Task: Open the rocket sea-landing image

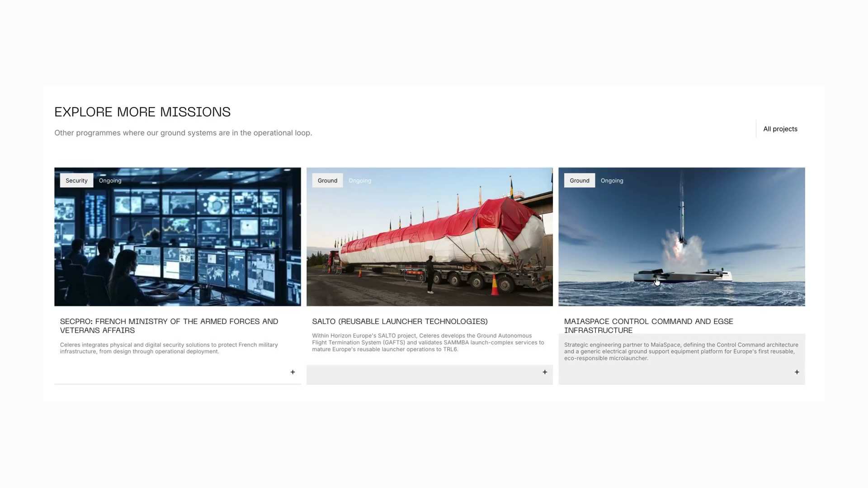Action: pyautogui.click(x=682, y=237)
